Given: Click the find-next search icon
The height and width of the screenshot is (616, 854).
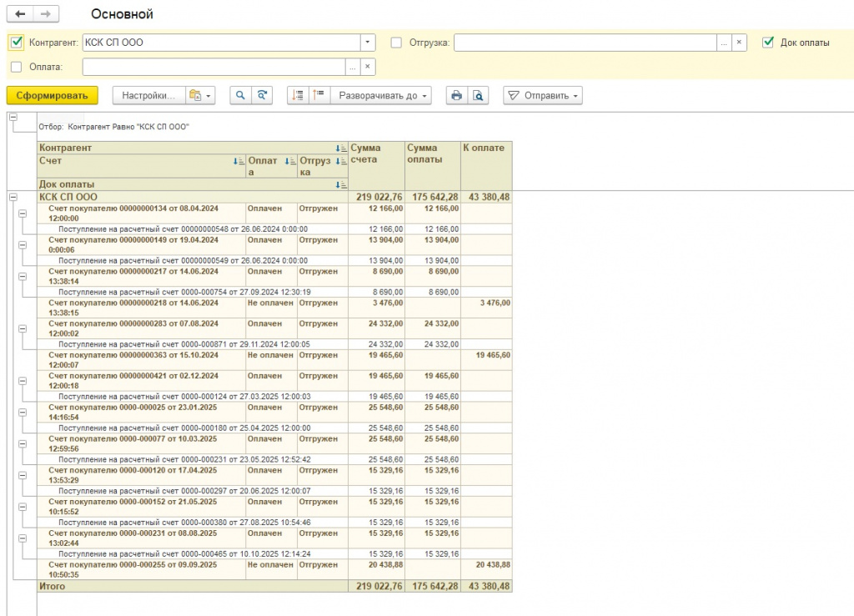Looking at the screenshot, I should click(x=263, y=96).
